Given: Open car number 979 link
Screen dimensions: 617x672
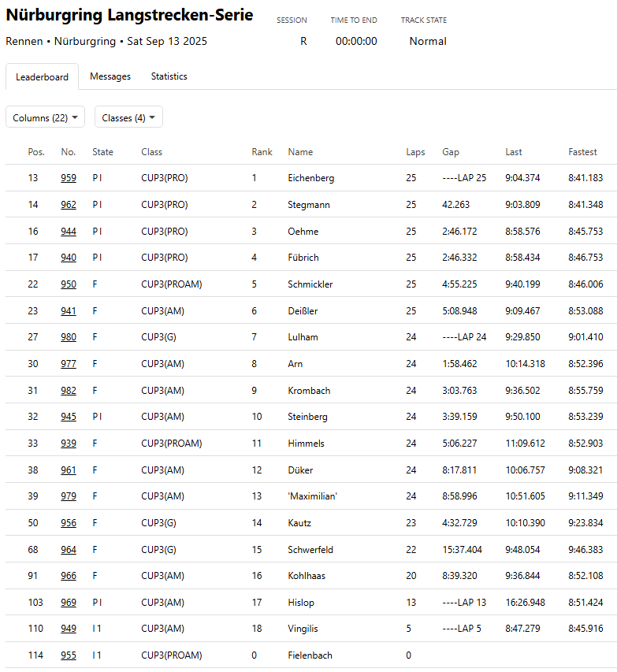Looking at the screenshot, I should pos(69,496).
